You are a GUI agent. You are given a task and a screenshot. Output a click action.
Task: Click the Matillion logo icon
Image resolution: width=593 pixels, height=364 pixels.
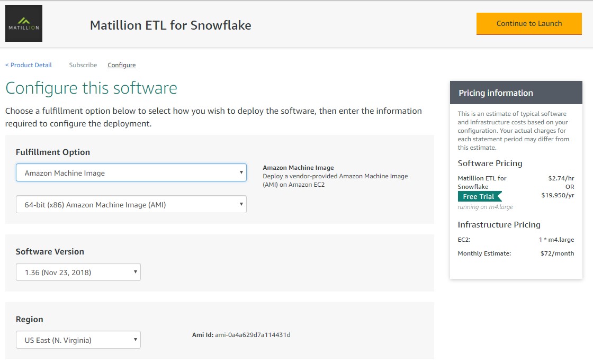[24, 23]
